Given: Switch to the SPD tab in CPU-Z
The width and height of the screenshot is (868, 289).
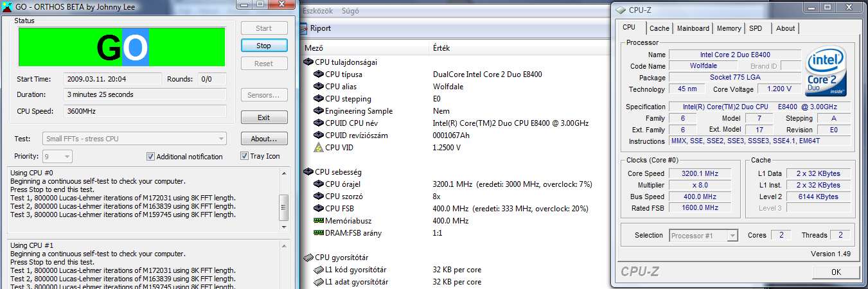Looking at the screenshot, I should [756, 28].
